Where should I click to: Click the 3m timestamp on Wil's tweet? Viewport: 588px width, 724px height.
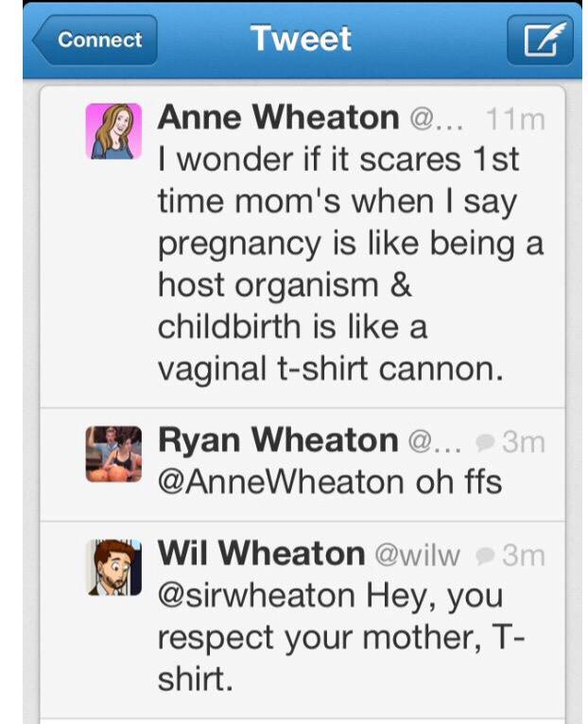tap(524, 556)
